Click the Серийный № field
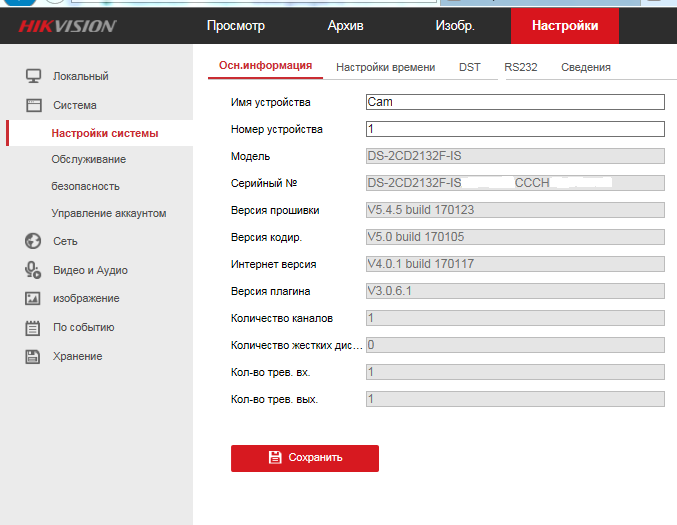 pyautogui.click(x=515, y=183)
